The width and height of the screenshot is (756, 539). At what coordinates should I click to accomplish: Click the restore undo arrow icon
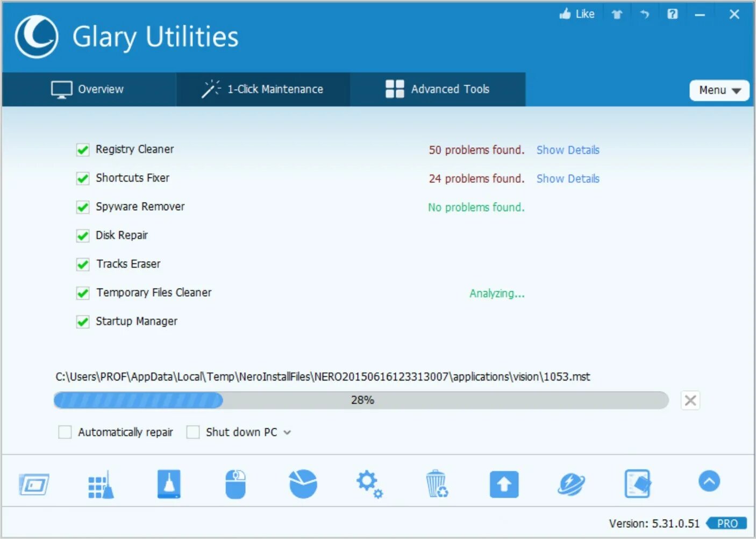coord(645,15)
